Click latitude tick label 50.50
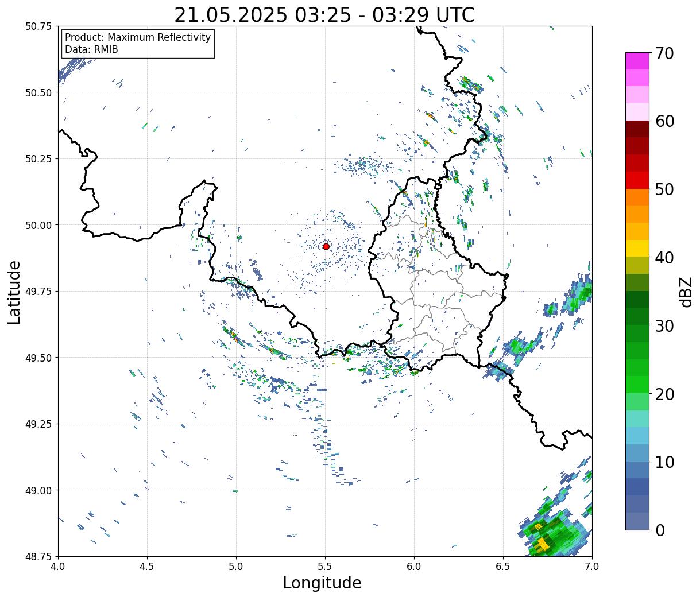700x597 pixels. (x=38, y=92)
